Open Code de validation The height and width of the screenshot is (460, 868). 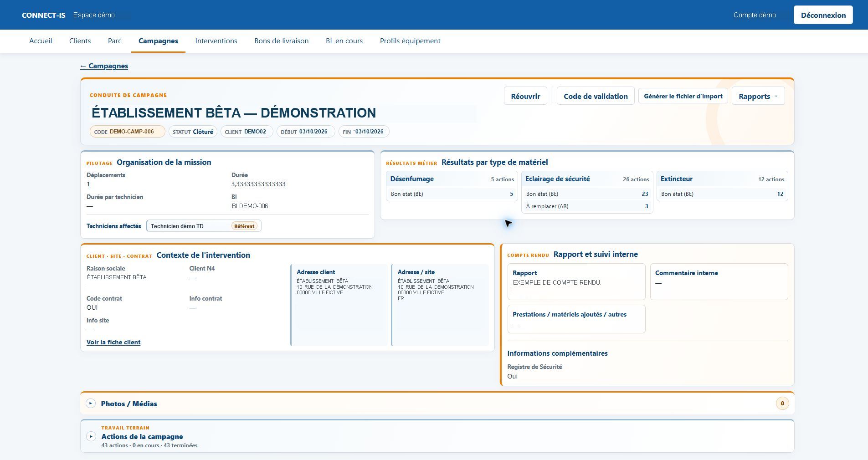click(x=596, y=96)
